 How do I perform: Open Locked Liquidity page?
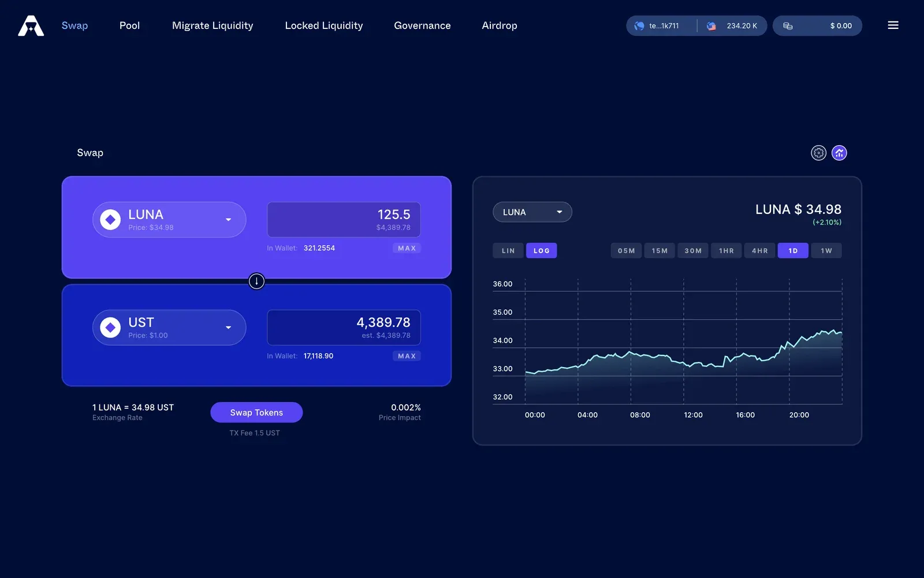click(324, 25)
